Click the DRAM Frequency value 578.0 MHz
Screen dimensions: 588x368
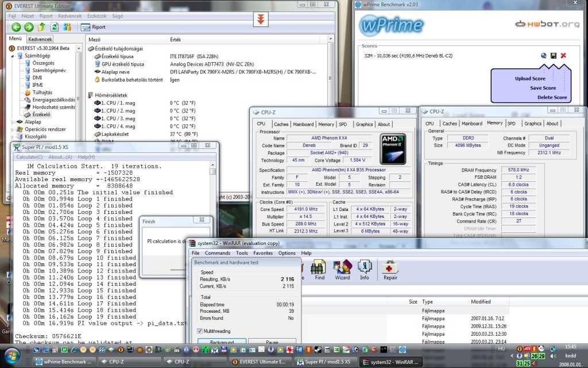[x=519, y=170]
